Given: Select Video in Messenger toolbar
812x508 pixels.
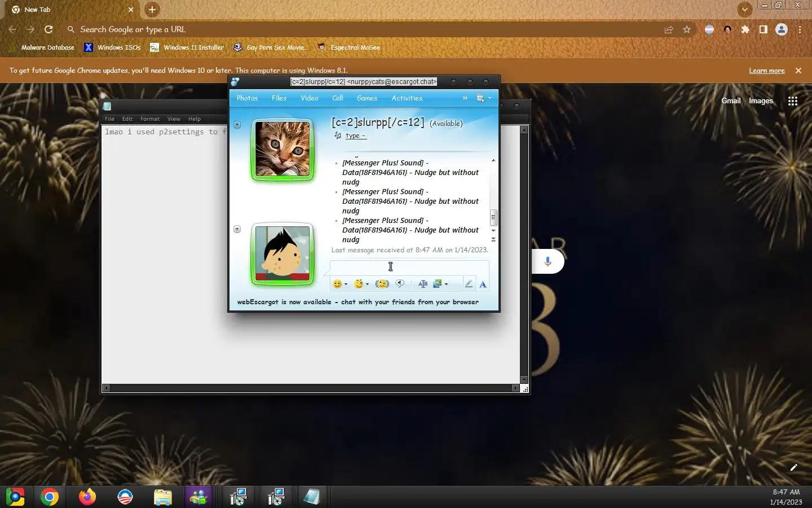Looking at the screenshot, I should [x=310, y=98].
